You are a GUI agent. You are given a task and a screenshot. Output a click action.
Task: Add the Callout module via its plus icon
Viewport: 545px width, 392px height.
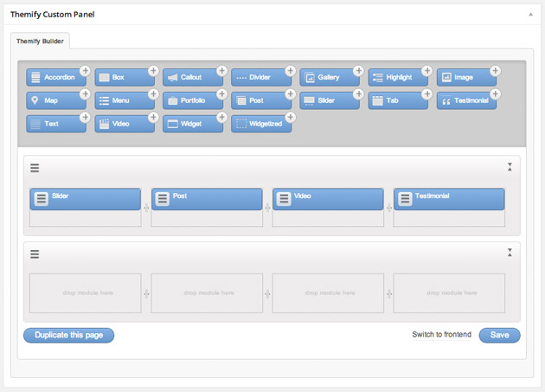click(x=221, y=71)
